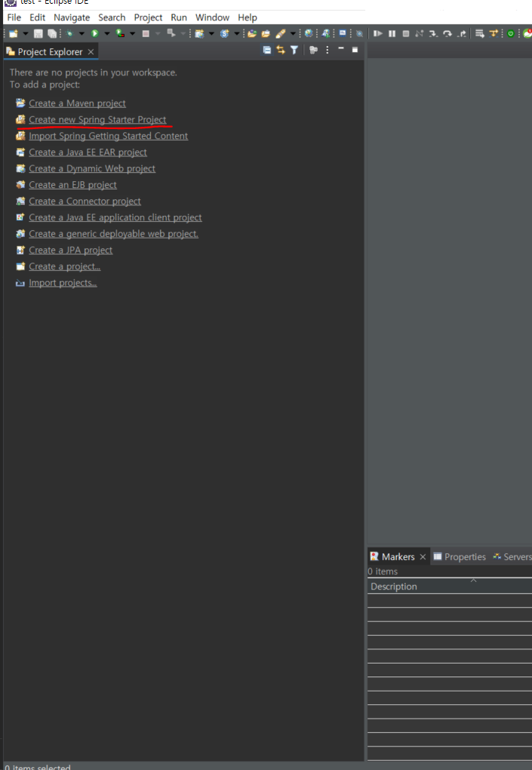This screenshot has height=770, width=532.
Task: Click 'Create new Spring Starter Project' link
Action: click(97, 119)
